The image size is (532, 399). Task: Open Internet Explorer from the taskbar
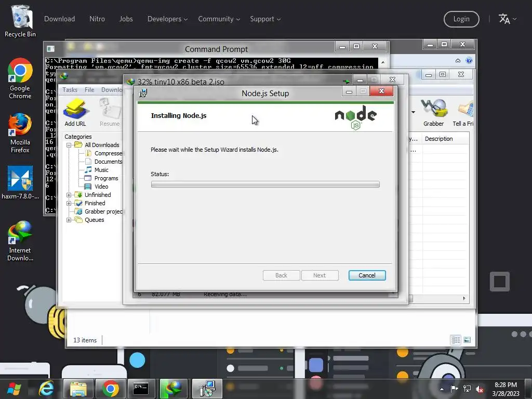point(46,389)
